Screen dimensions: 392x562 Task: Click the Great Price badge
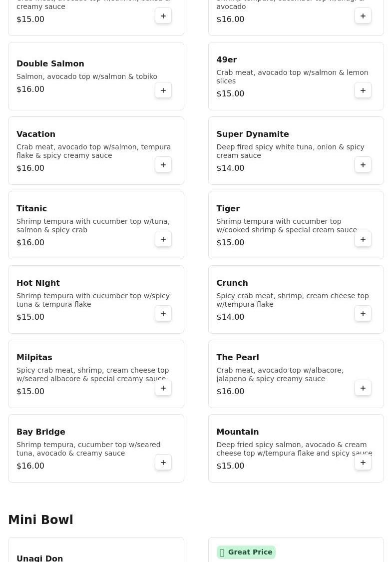246,552
